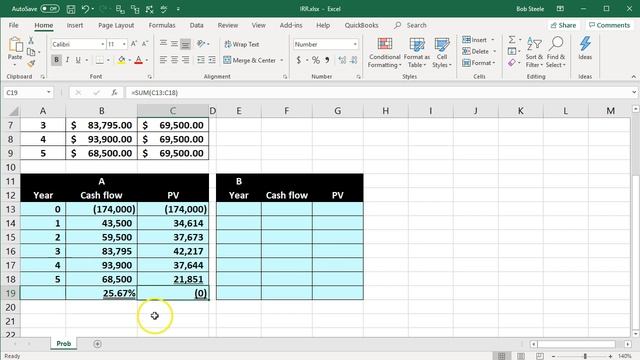The width and height of the screenshot is (640, 360).
Task: Click the Copy icon
Action: pyautogui.click(x=31, y=52)
